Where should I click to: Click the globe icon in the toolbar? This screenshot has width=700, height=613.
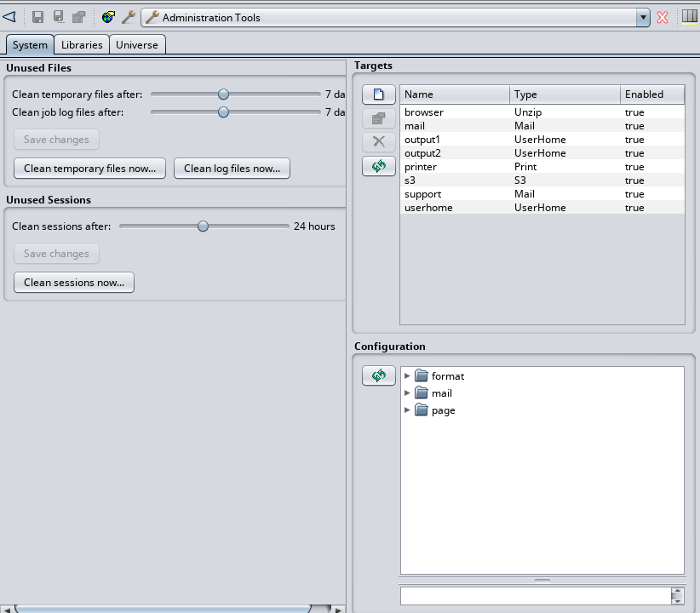pos(108,17)
